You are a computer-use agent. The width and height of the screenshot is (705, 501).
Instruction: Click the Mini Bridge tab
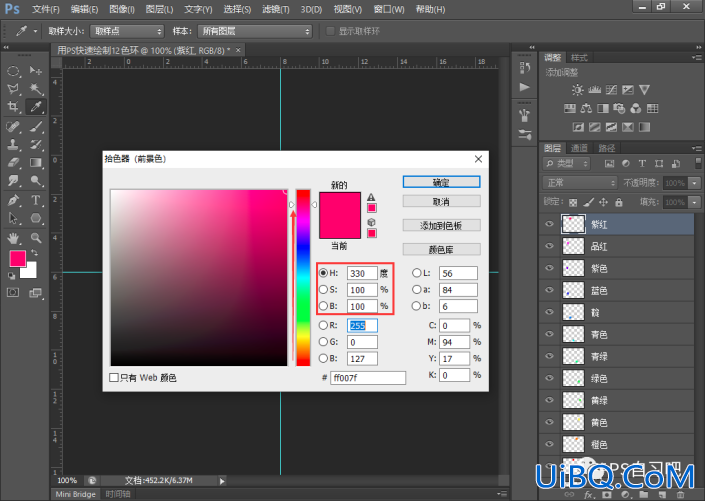(x=76, y=494)
